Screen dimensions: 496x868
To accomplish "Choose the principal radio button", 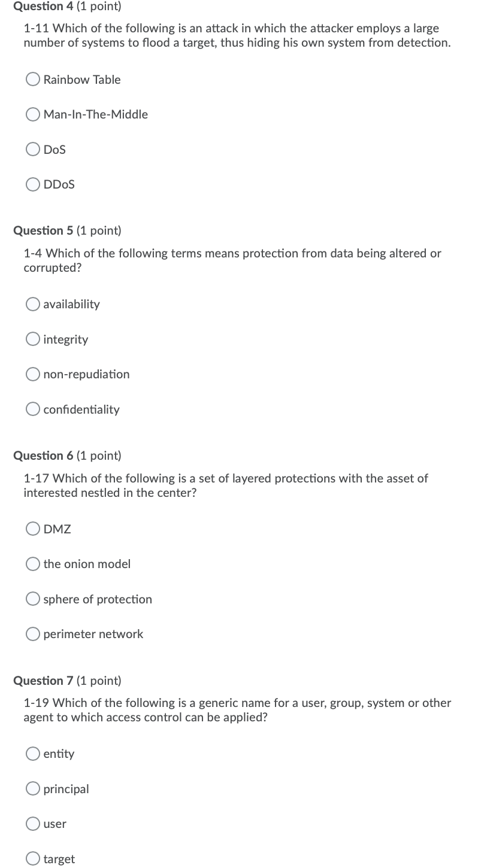I will point(33,788).
